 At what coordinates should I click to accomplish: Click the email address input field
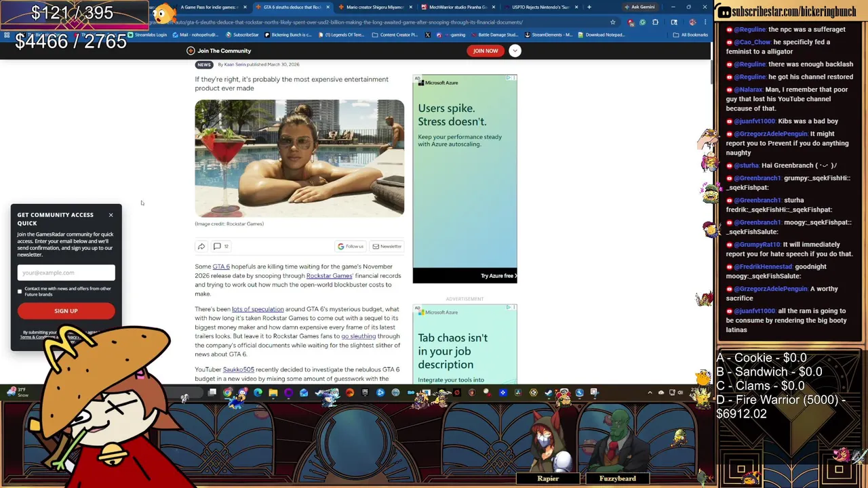(66, 272)
